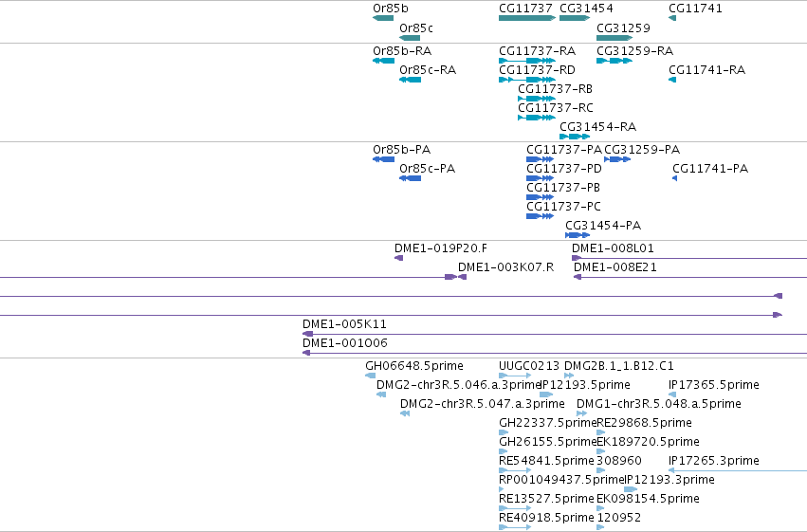Select transcript CG11737-RA

(x=538, y=51)
